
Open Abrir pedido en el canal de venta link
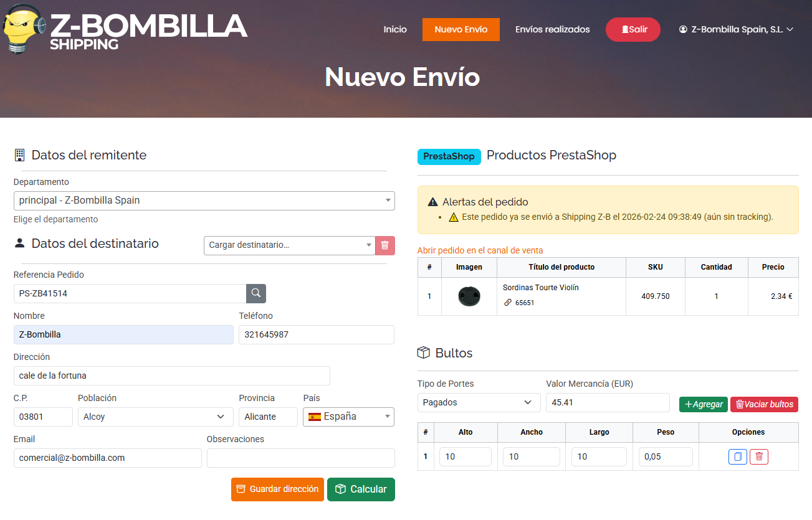tap(480, 250)
